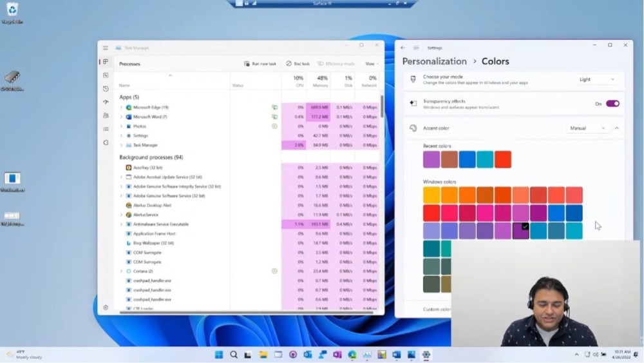644x363 pixels.
Task: Expand the Microsoft Word process group
Action: (121, 117)
